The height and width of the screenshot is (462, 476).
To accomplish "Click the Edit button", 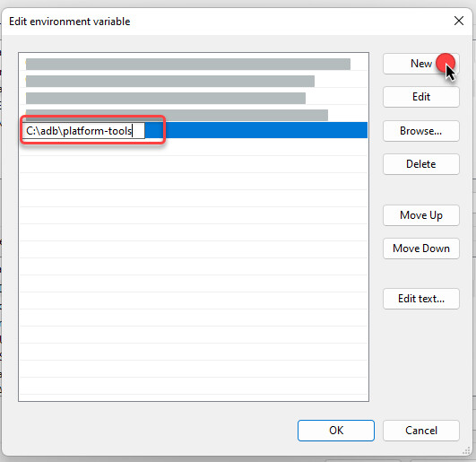I will [x=421, y=97].
